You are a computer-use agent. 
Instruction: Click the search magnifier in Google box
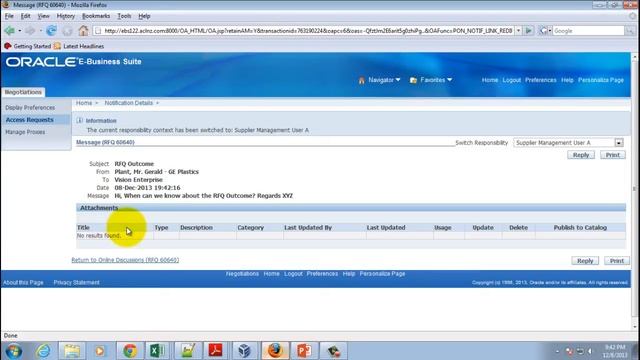pos(630,31)
